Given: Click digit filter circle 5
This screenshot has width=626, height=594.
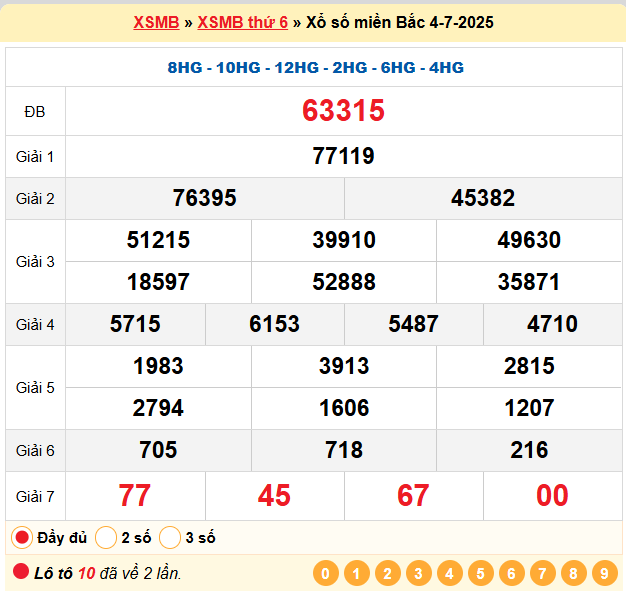Looking at the screenshot, I should (480, 573).
